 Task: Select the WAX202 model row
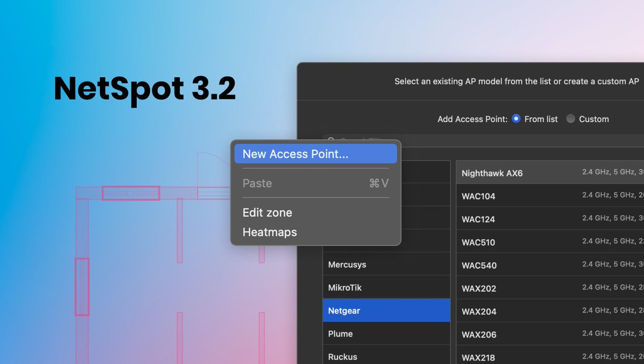[x=550, y=288]
